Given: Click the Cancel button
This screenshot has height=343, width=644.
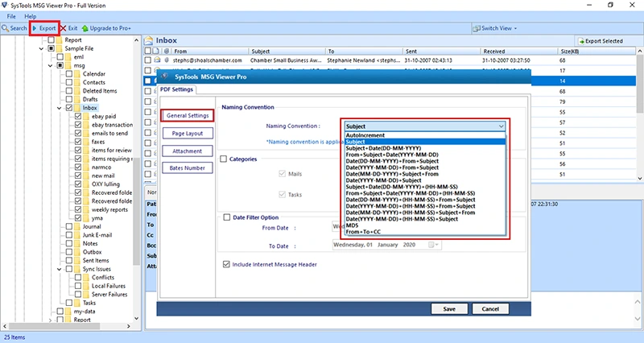Looking at the screenshot, I should (490, 309).
